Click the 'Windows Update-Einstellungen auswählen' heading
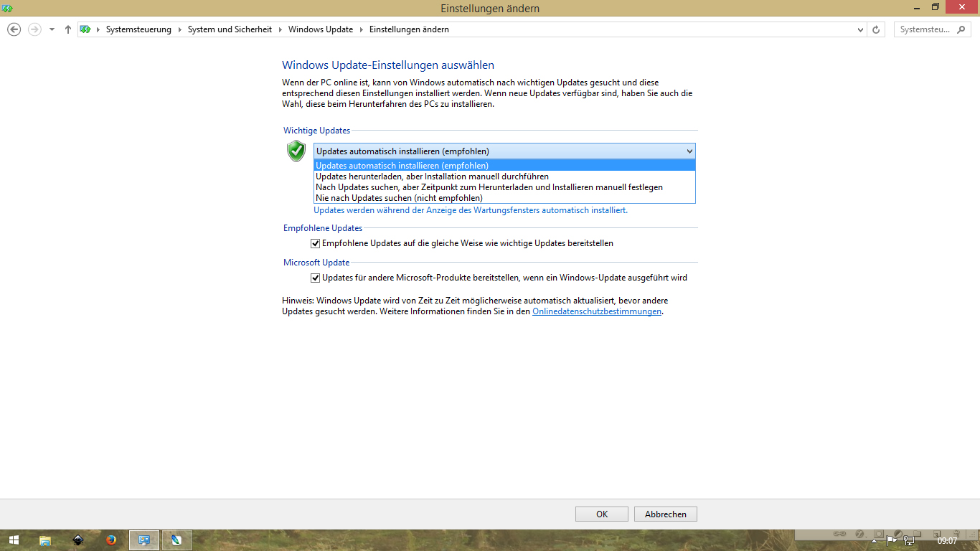The image size is (980, 551). [388, 65]
